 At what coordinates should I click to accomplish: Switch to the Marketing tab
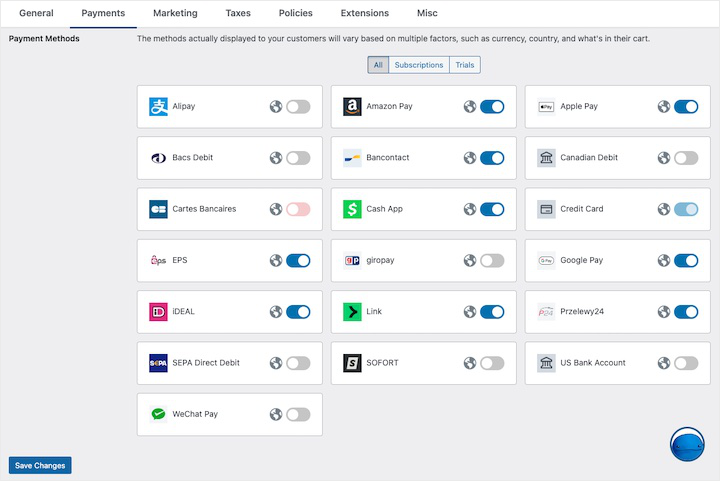point(175,13)
